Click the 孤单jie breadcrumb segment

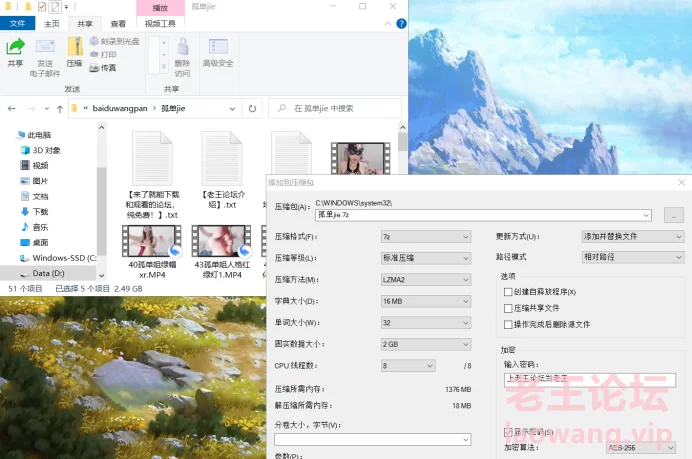click(173, 109)
